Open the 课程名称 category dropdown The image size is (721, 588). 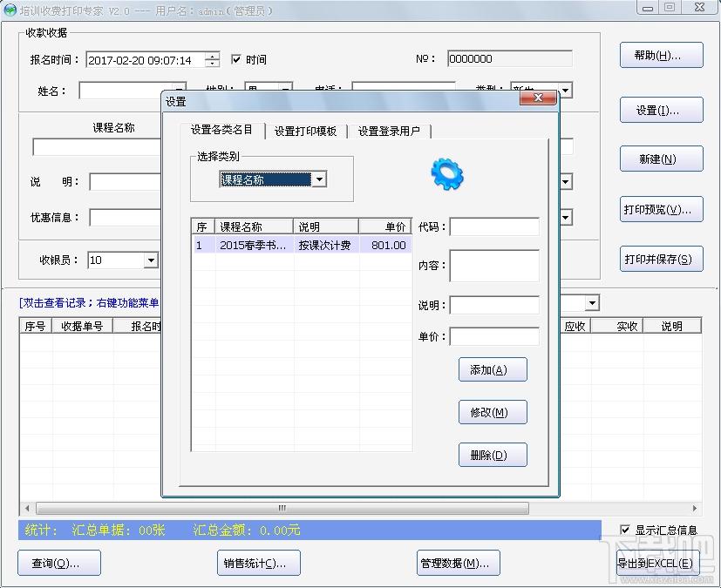coord(320,179)
